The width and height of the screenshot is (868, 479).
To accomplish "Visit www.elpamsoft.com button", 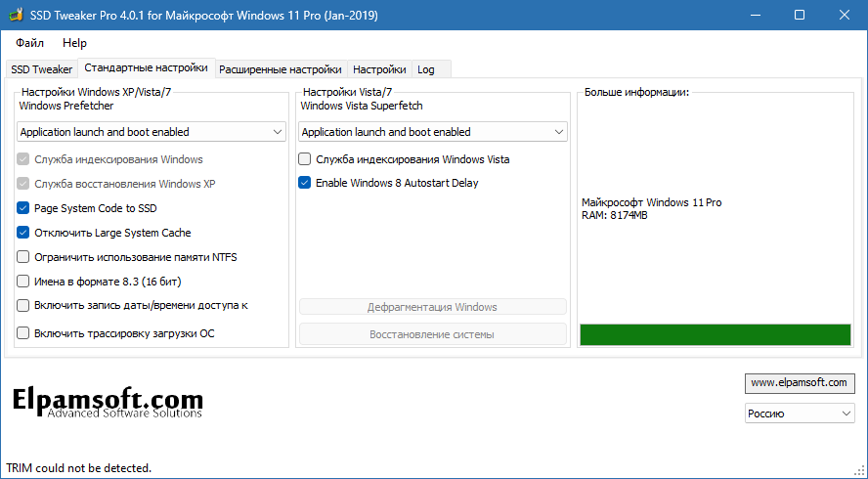I will point(800,382).
